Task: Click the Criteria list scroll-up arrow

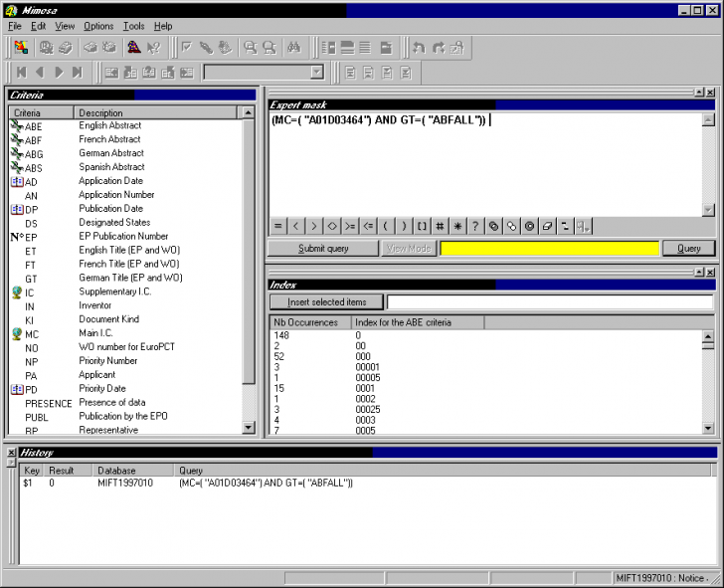Action: coord(249,112)
